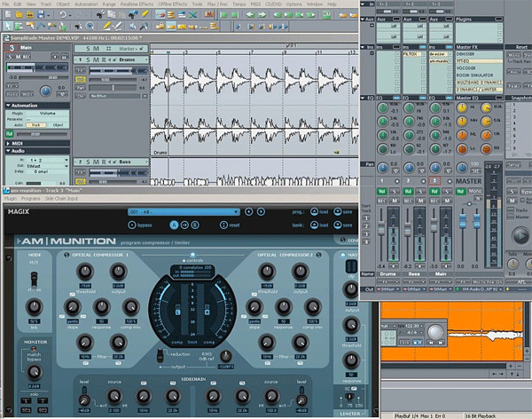Open the audio In '1+2' dropdown
Image resolution: width=532 pixels, height=419 pixels.
[x=48, y=160]
